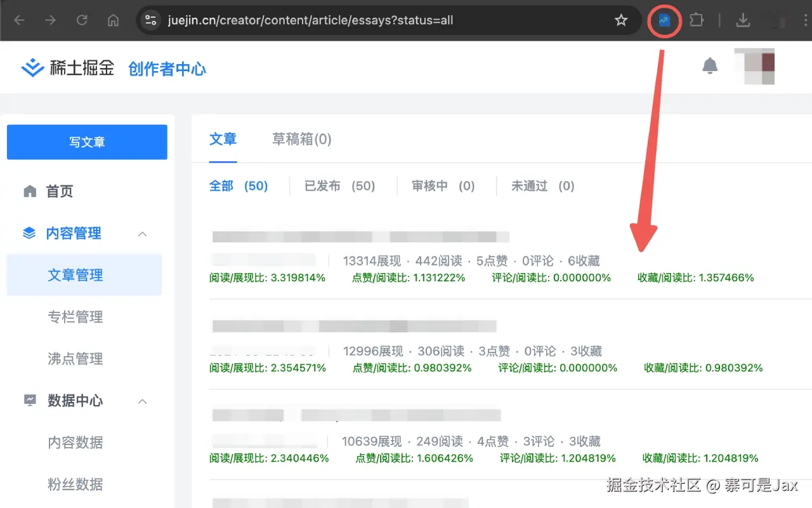812x508 pixels.
Task: Click the 首页 home icon in sidebar
Action: click(30, 190)
